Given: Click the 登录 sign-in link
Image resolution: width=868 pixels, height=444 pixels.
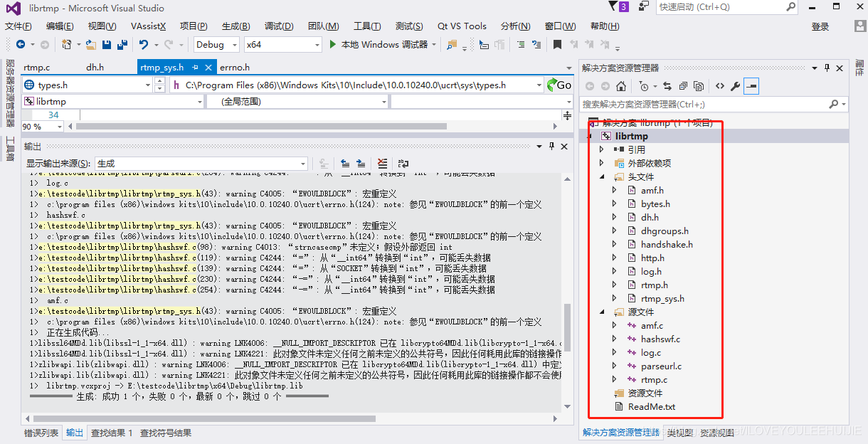Looking at the screenshot, I should pos(819,26).
